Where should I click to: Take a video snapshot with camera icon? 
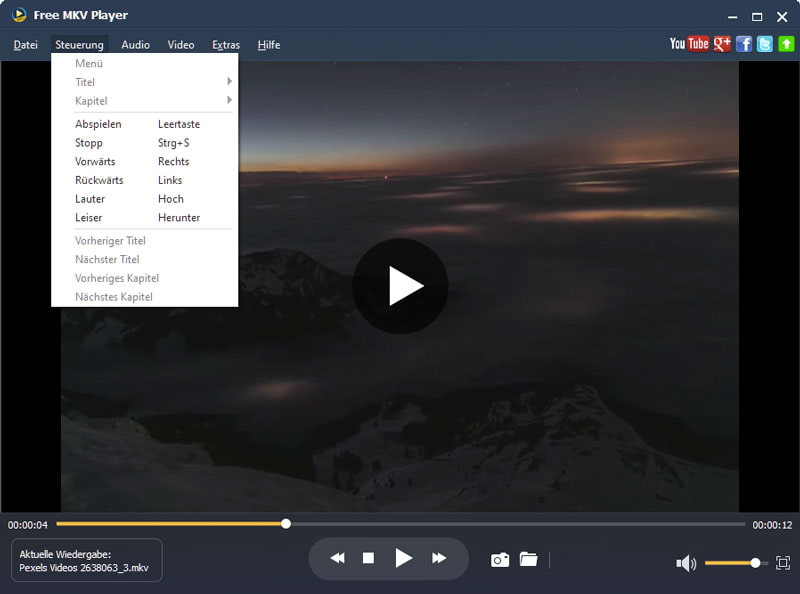click(500, 560)
